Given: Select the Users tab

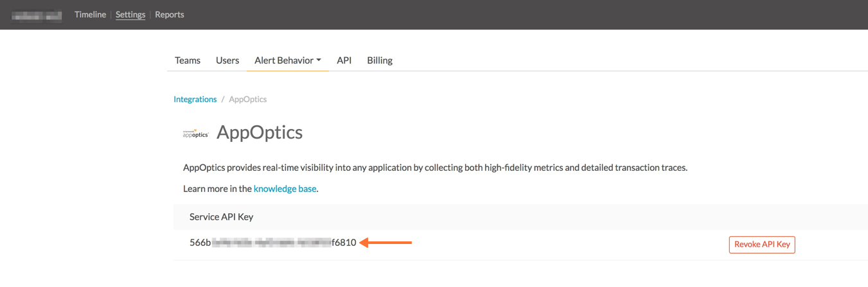Looking at the screenshot, I should click(227, 60).
